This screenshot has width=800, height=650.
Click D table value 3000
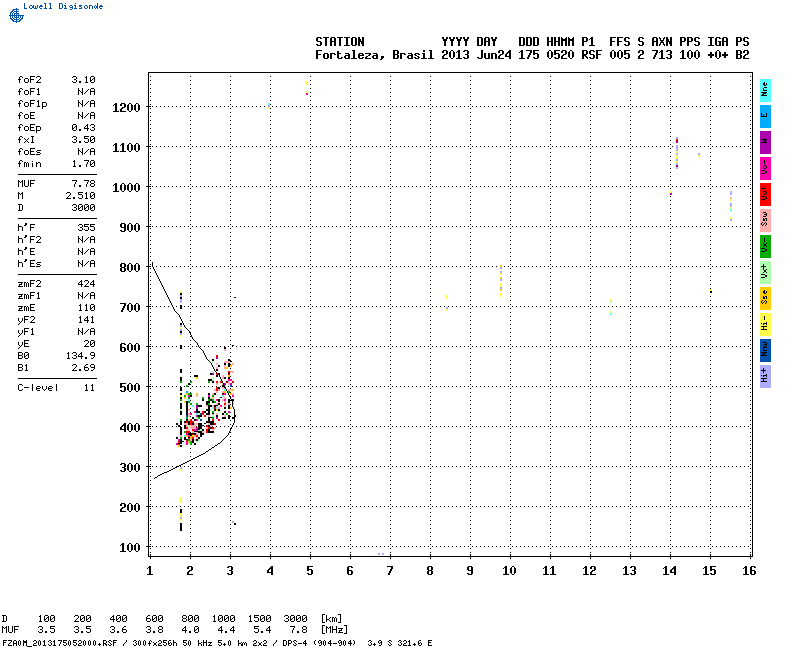click(x=295, y=619)
